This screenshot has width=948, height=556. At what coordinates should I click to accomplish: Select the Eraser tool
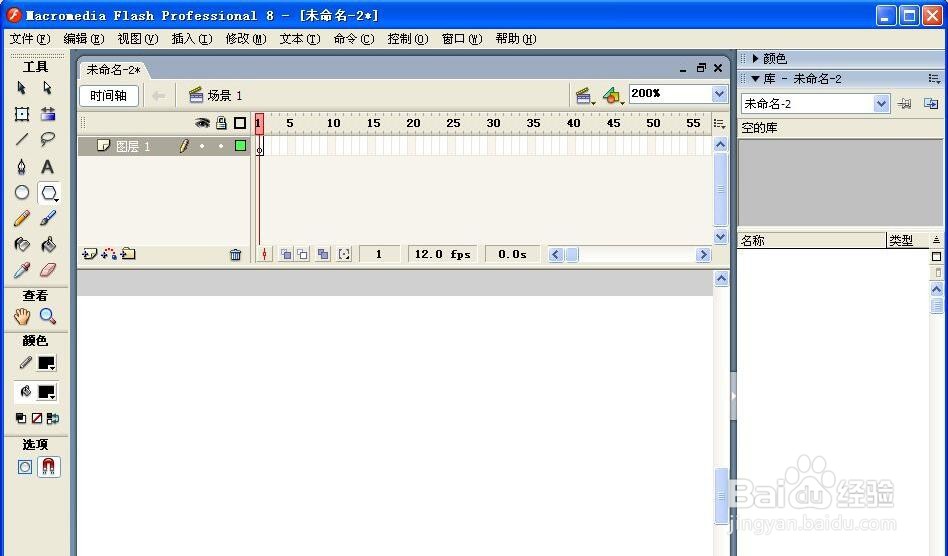tap(48, 270)
